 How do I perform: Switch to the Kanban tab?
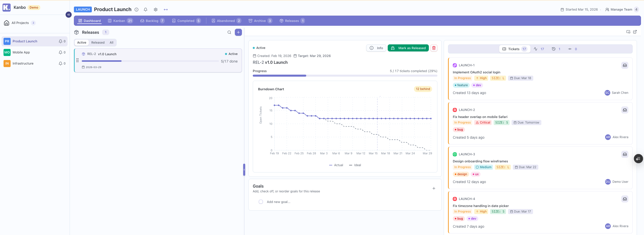pyautogui.click(x=120, y=21)
